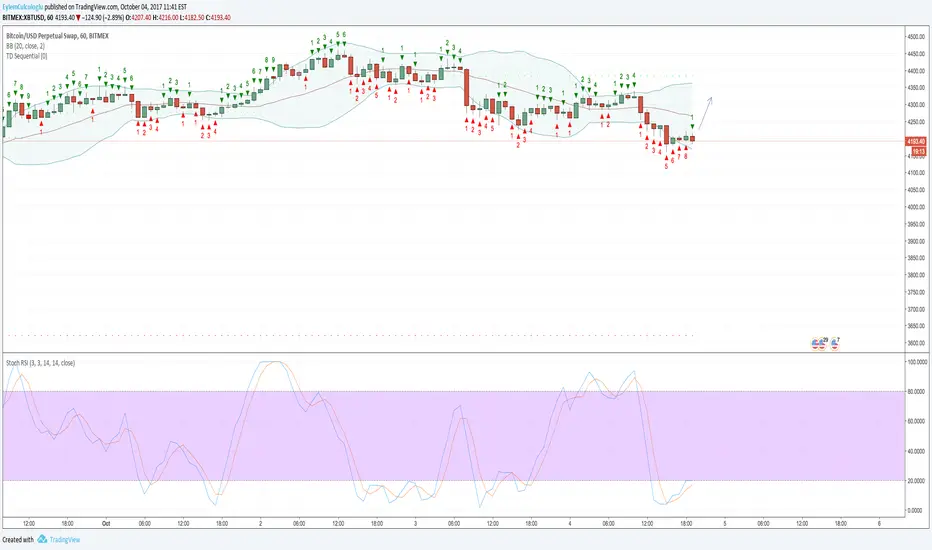Click the TD Sequential (0) indicator label
Screen dimensions: 932x550
pyautogui.click(x=27, y=56)
